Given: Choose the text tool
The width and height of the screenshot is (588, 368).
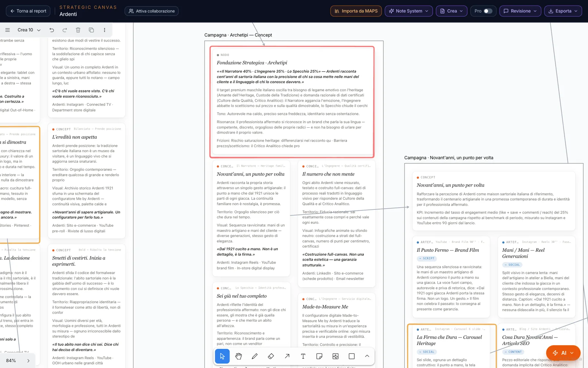Looking at the screenshot, I should point(303,356).
